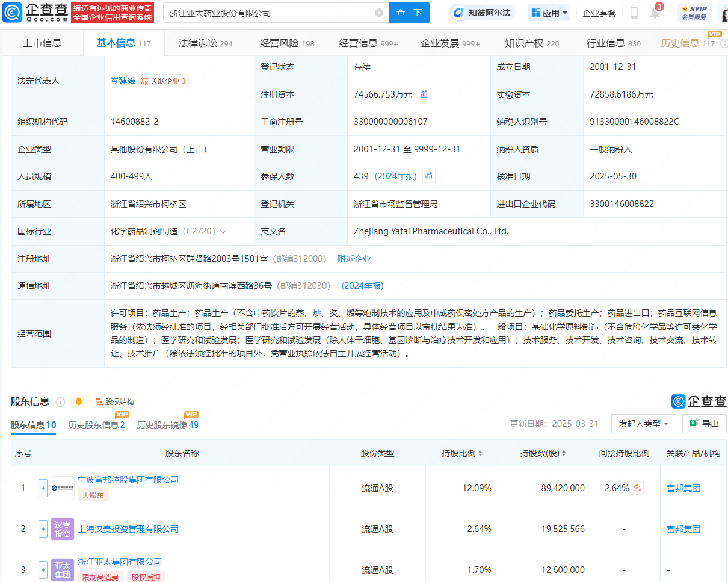Select the 基本信息 tab
Screen dimensions: 728x582
[123, 43]
